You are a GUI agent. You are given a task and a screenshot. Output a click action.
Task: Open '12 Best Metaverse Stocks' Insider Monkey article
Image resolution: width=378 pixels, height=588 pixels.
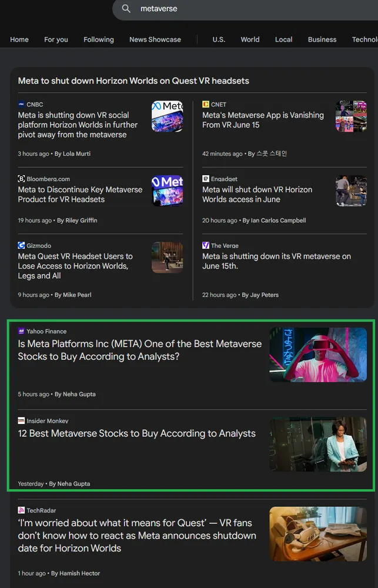click(x=136, y=433)
